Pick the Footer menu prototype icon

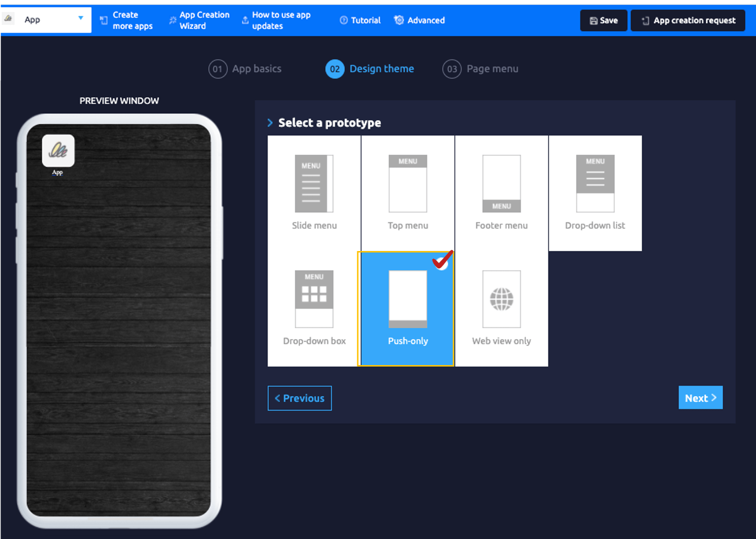tap(501, 183)
